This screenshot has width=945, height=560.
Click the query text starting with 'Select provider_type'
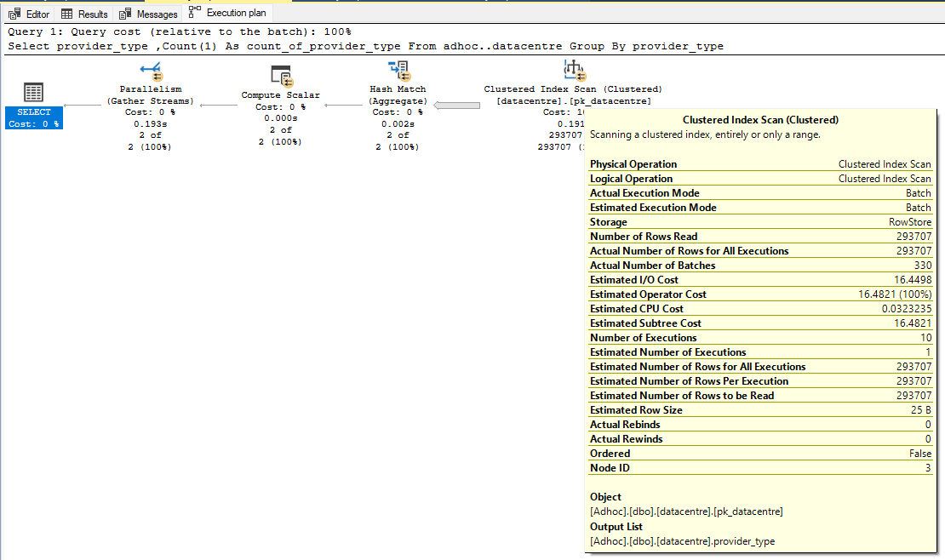click(365, 47)
